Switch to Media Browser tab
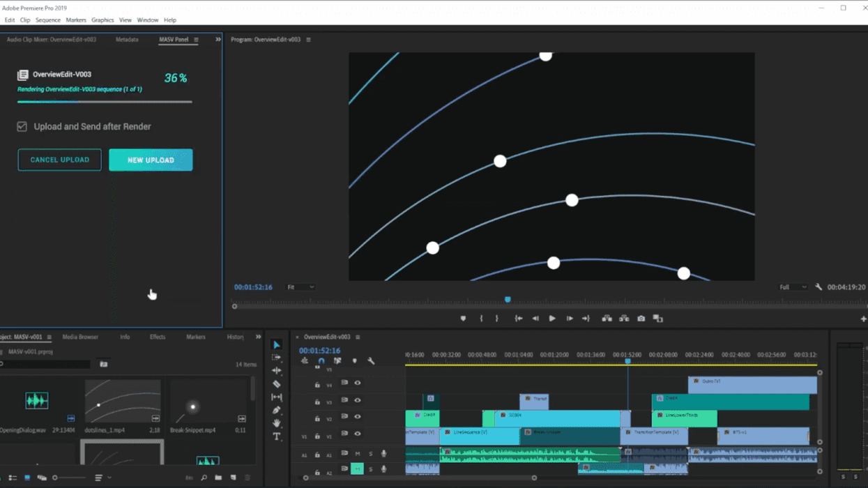This screenshot has width=868, height=488. click(80, 337)
